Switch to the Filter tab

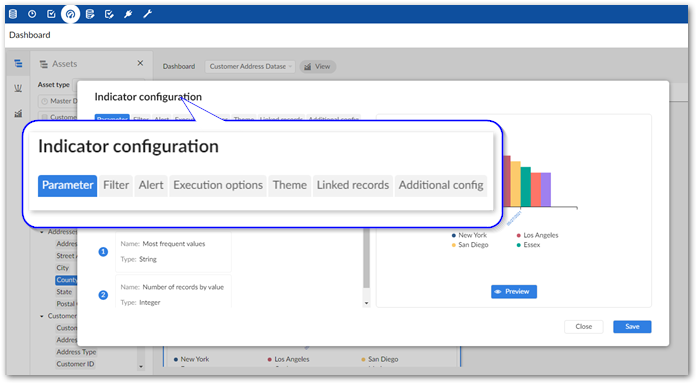point(116,185)
